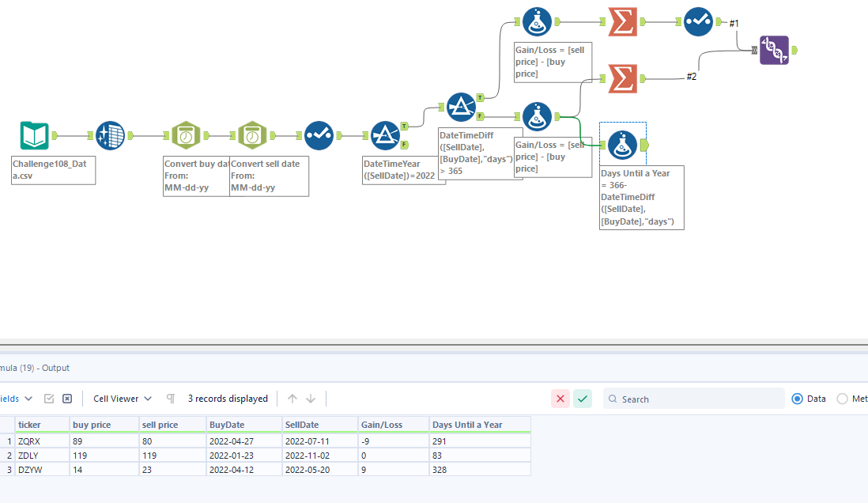Viewport: 868px width, 503px height.
Task: Click the select-all fields checkbox icon
Action: pyautogui.click(x=49, y=399)
